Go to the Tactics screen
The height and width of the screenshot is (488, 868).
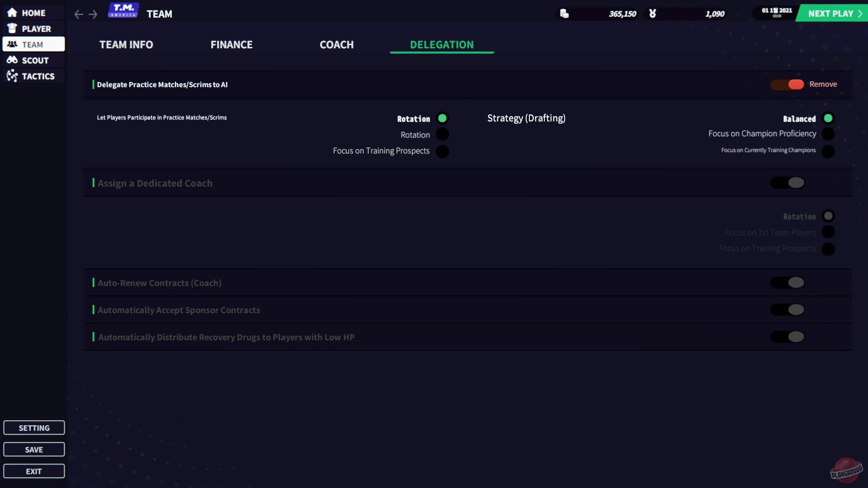[x=34, y=76]
